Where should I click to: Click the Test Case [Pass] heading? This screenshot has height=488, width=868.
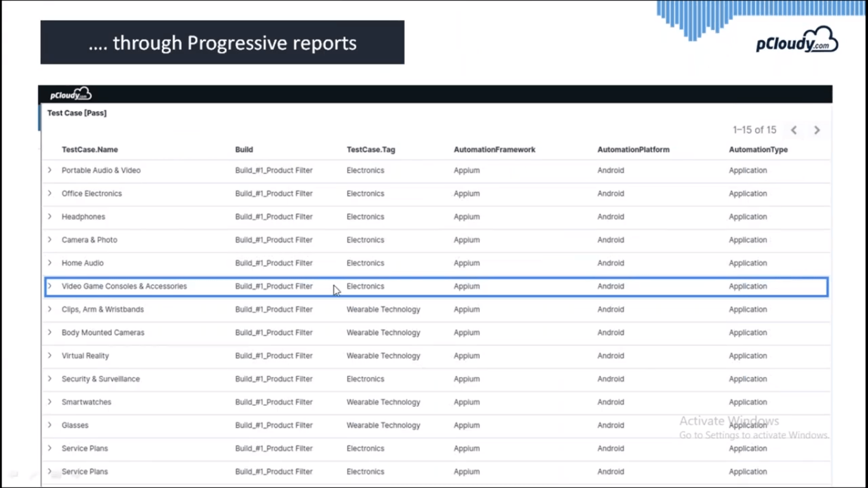(x=77, y=113)
